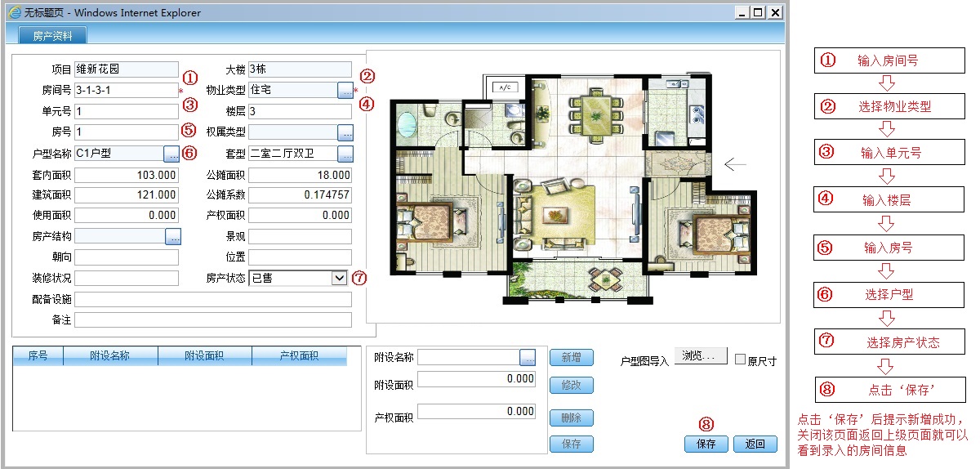Switch to the 房产资料 tab
Screen dimensions: 980x469
tap(52, 36)
